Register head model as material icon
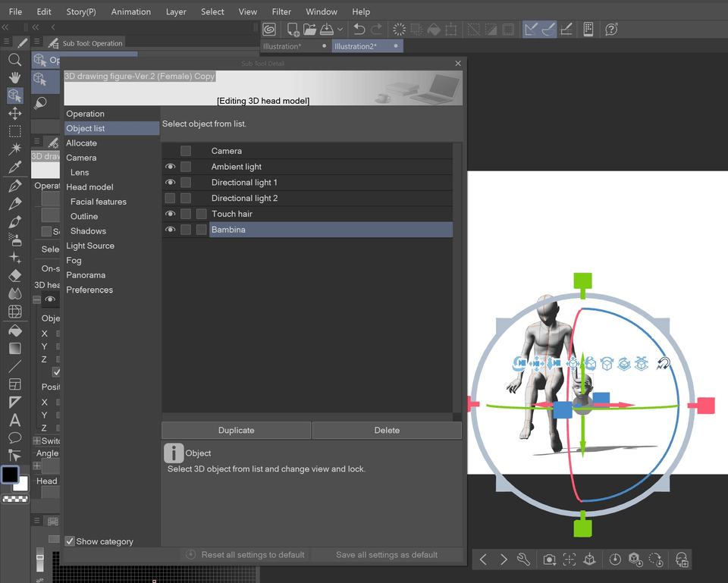 (x=682, y=559)
